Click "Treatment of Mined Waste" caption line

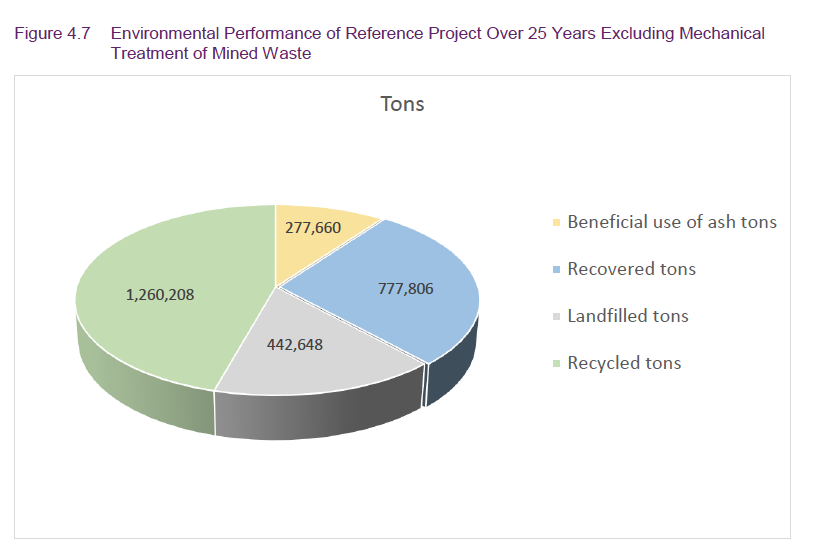coord(210,54)
